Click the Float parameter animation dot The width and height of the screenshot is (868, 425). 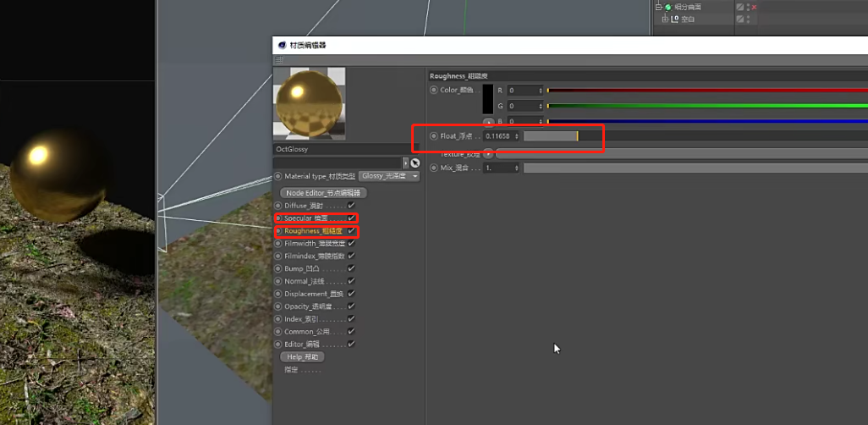pyautogui.click(x=433, y=135)
